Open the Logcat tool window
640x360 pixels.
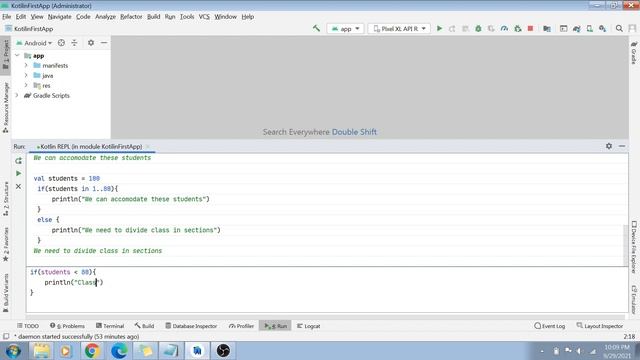pyautogui.click(x=309, y=326)
